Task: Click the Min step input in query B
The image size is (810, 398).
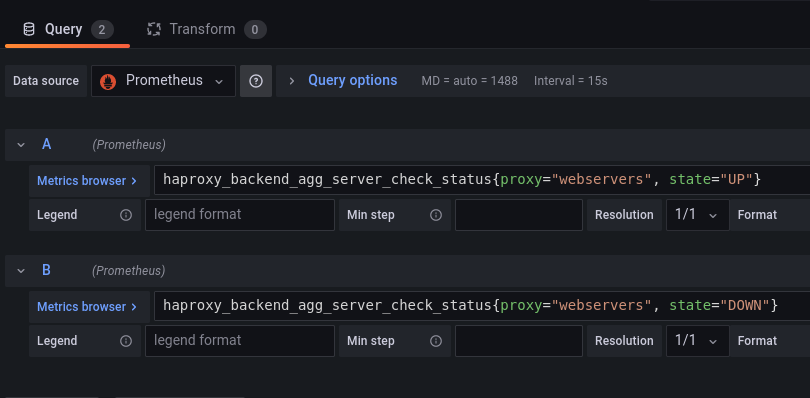Action: click(519, 341)
